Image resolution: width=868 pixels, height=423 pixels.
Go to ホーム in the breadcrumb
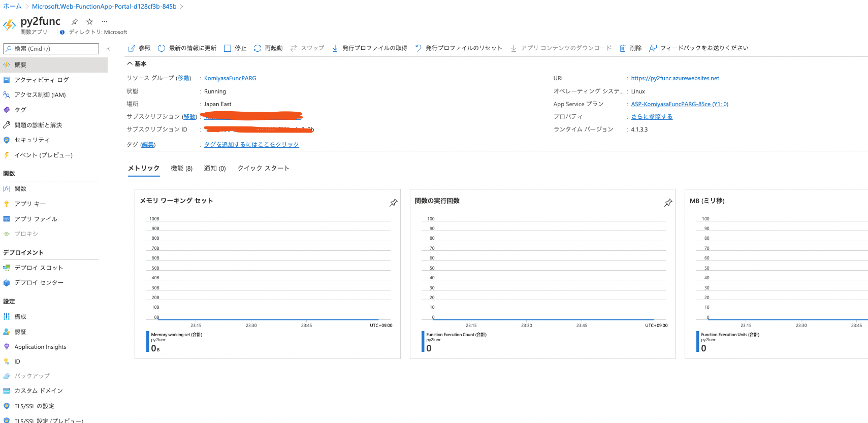tap(12, 7)
